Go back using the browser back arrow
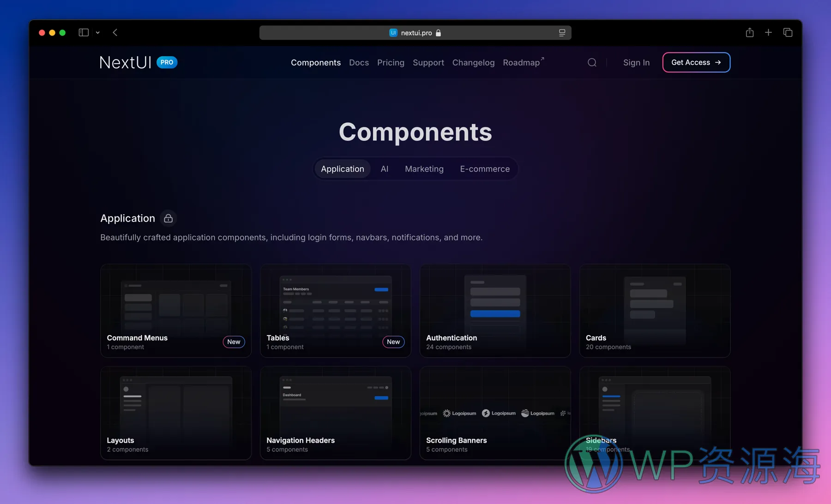 pyautogui.click(x=115, y=32)
